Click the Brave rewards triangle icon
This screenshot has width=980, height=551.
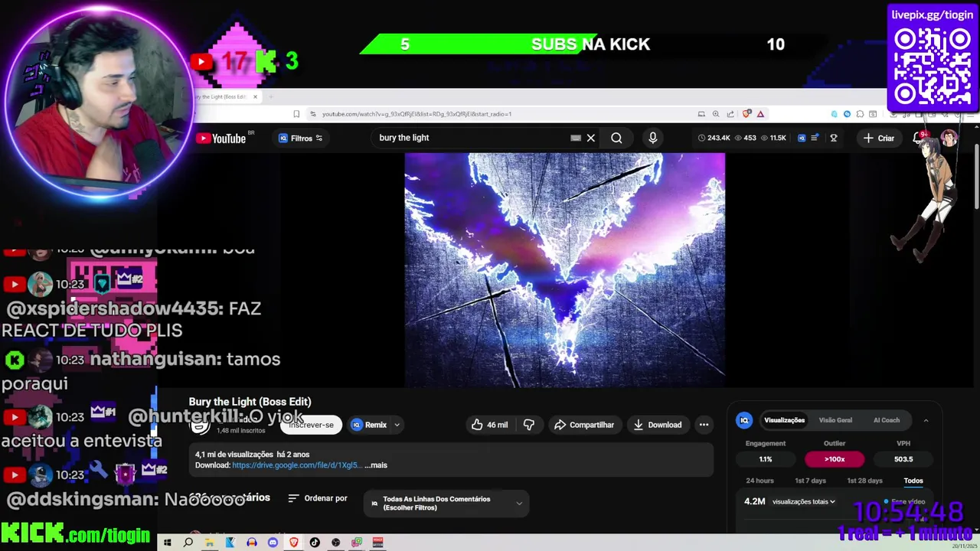(x=760, y=114)
